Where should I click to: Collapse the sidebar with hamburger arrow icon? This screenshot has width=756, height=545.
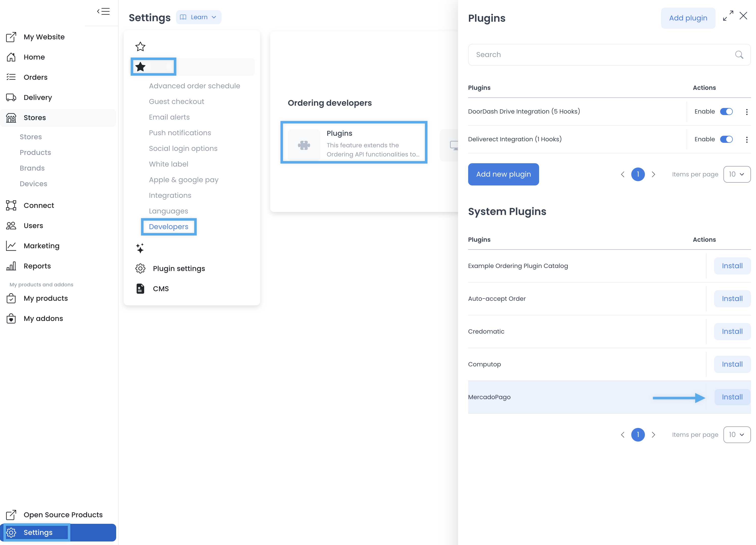(x=103, y=11)
